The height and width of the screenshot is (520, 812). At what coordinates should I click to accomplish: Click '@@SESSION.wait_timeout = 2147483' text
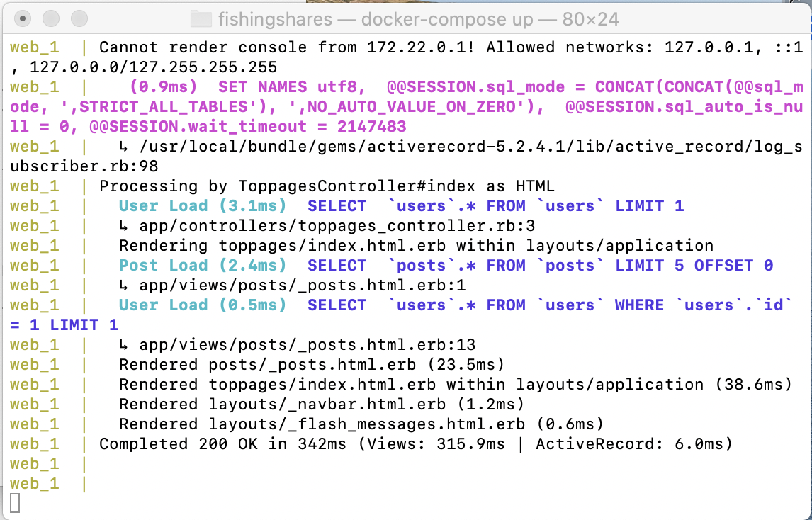point(247,127)
